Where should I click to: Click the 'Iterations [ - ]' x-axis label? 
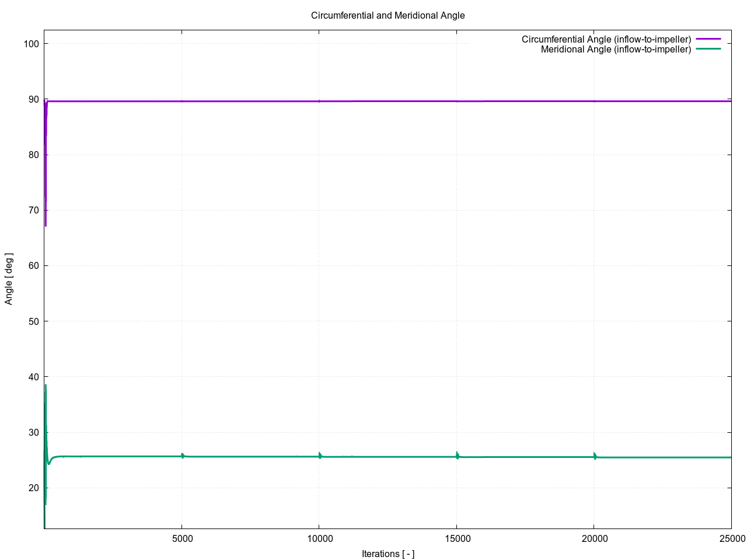point(388,554)
